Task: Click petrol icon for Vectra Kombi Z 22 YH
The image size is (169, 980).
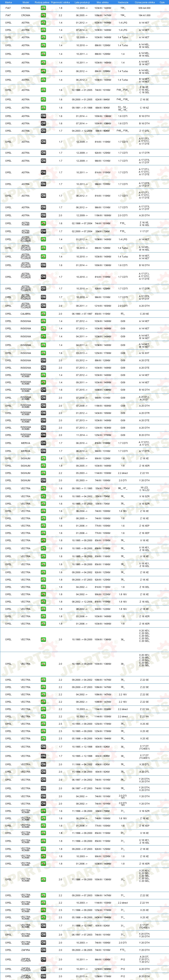Action: coord(43,903)
